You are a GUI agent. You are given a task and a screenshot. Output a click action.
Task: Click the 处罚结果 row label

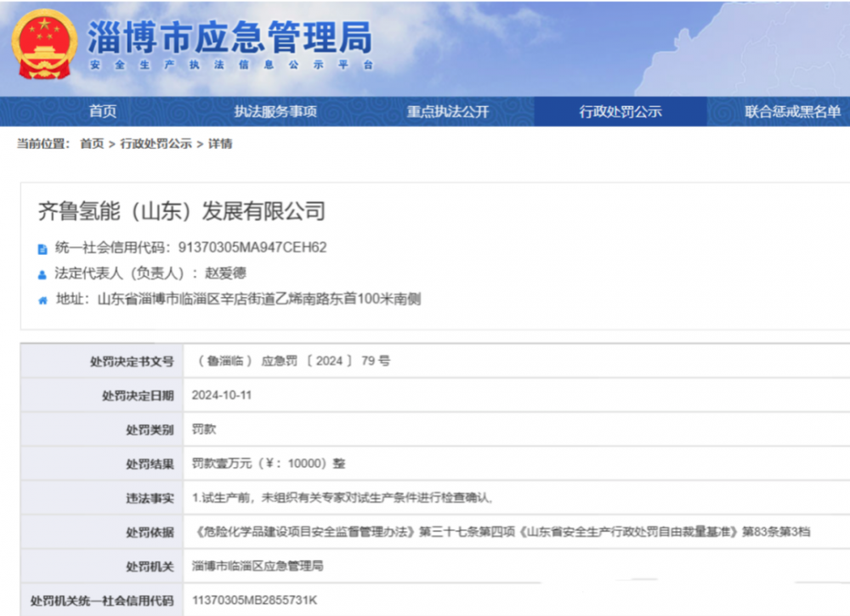point(150,464)
